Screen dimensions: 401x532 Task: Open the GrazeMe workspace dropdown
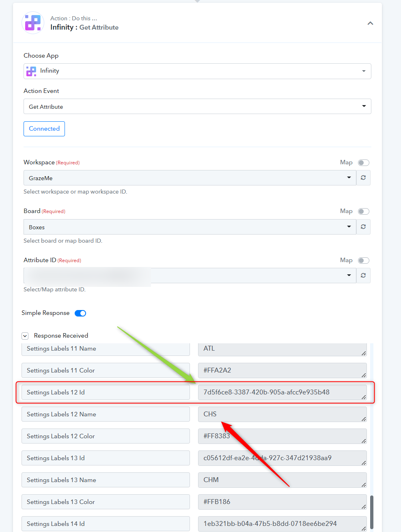pyautogui.click(x=190, y=178)
